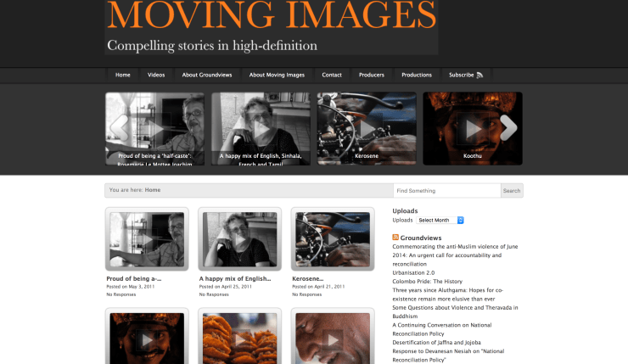Play the Kerosene carousel video
This screenshot has width=628, height=364.
367,129
